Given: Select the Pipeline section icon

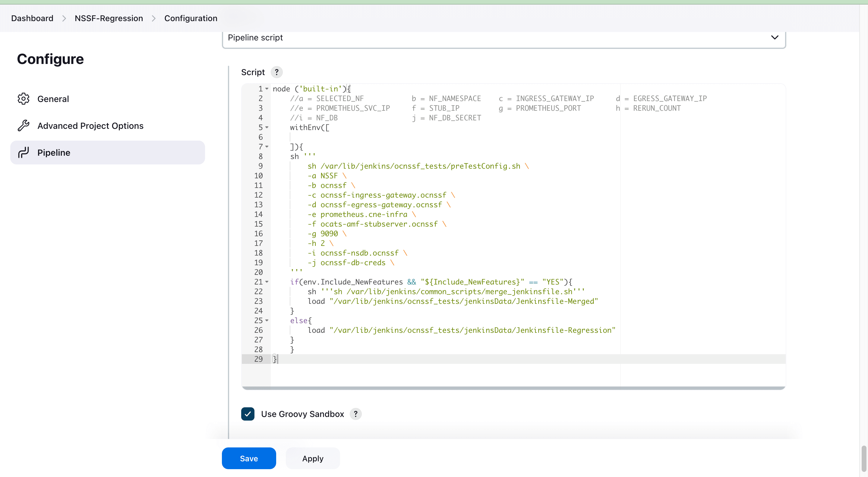Looking at the screenshot, I should coord(23,152).
